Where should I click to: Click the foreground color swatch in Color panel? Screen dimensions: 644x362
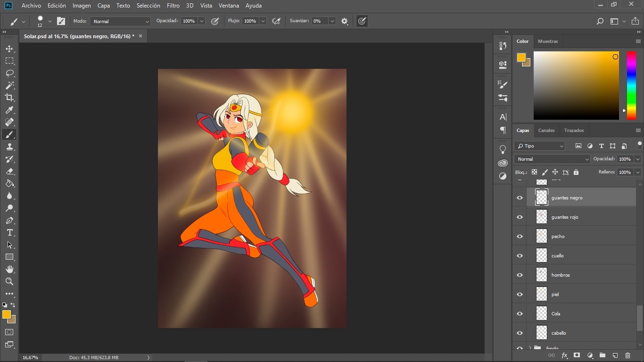(521, 58)
